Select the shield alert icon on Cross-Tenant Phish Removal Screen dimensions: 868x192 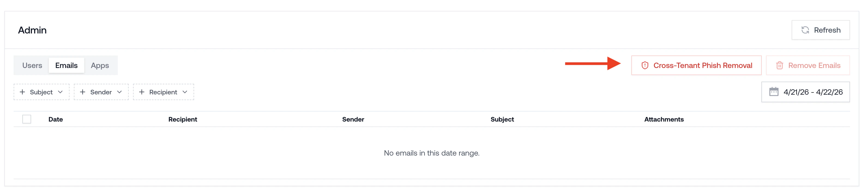pyautogui.click(x=645, y=65)
